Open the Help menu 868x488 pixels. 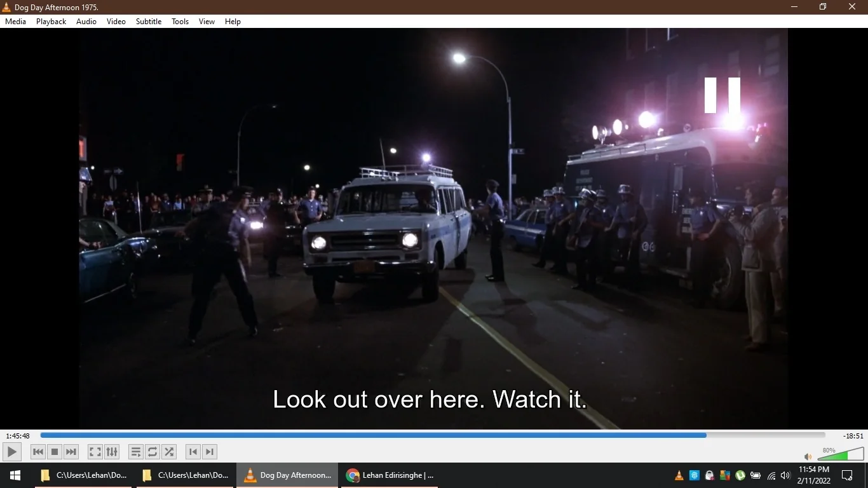point(233,22)
